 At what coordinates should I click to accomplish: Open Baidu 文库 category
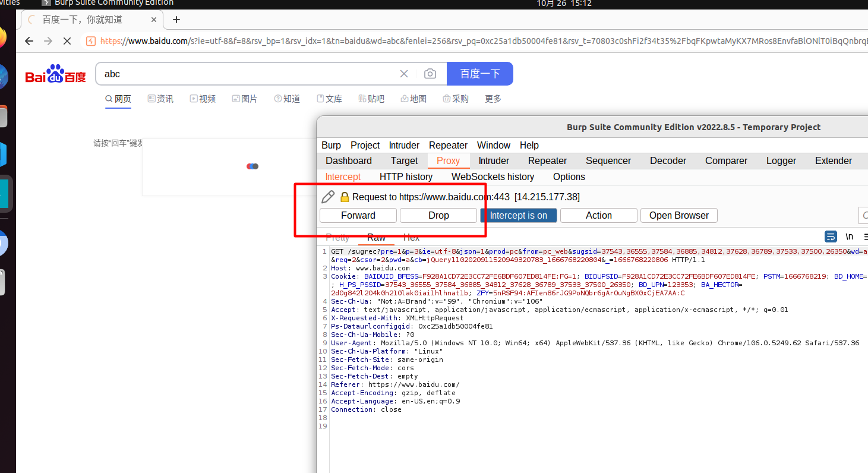(x=329, y=99)
